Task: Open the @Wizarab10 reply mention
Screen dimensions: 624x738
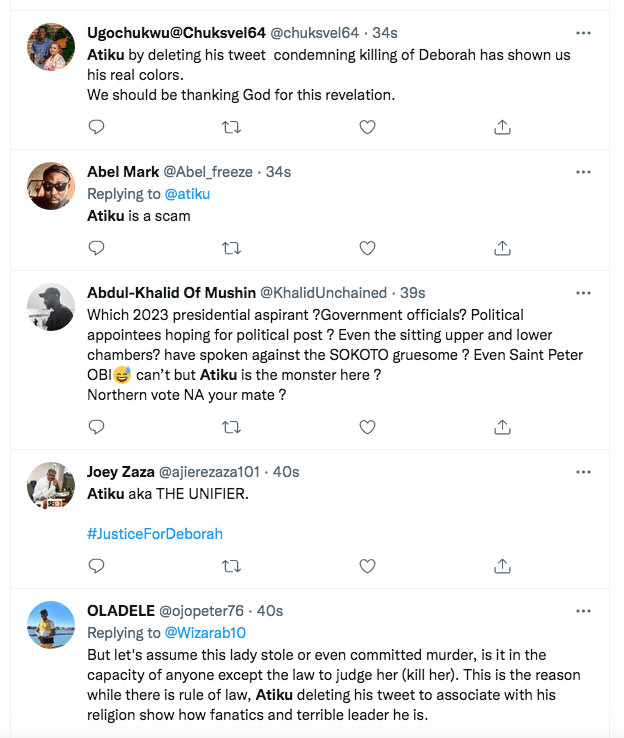Action: [205, 633]
